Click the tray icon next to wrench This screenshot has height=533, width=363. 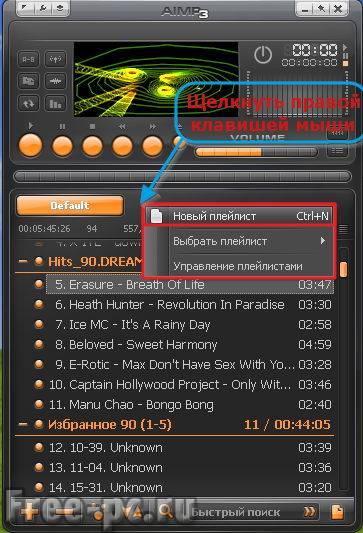coord(60,8)
